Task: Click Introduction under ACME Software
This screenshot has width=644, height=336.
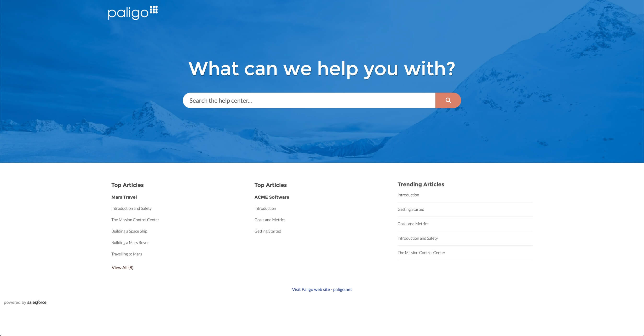Action: pos(265,208)
